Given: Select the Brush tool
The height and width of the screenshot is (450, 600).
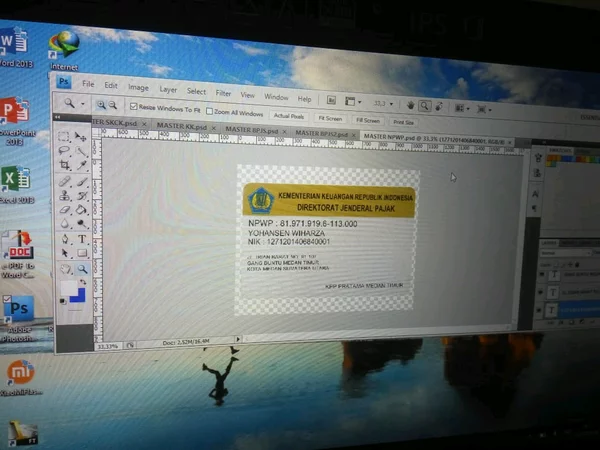Looking at the screenshot, I should click(x=82, y=181).
